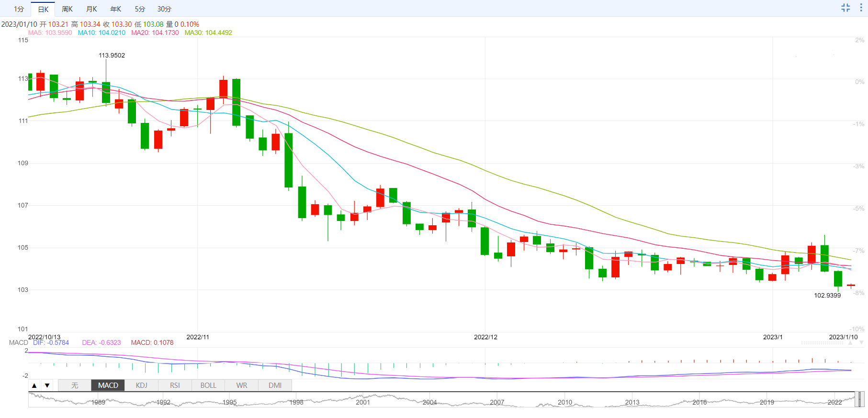Select the 周K weekly chart tab
This screenshot has height=418, width=868.
pyautogui.click(x=68, y=9)
